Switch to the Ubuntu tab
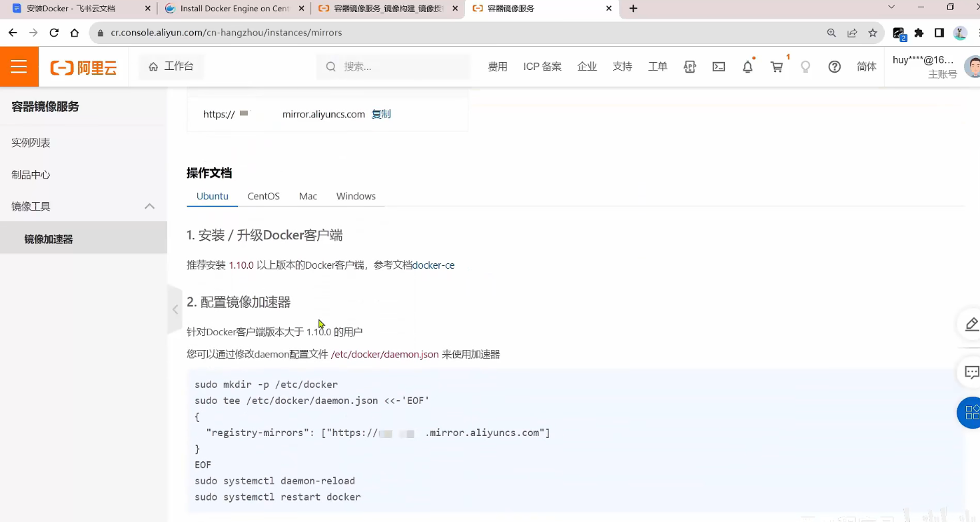980x522 pixels. pos(213,196)
